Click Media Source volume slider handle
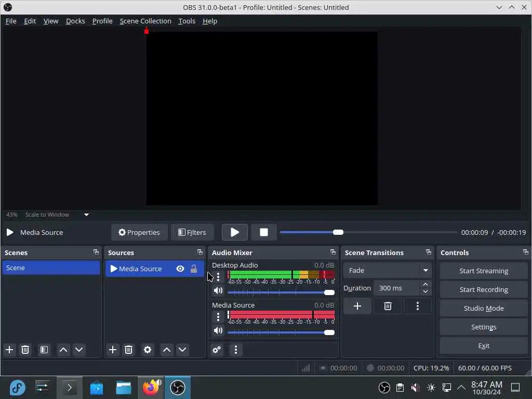Viewport: 532px width, 399px height. click(x=329, y=332)
